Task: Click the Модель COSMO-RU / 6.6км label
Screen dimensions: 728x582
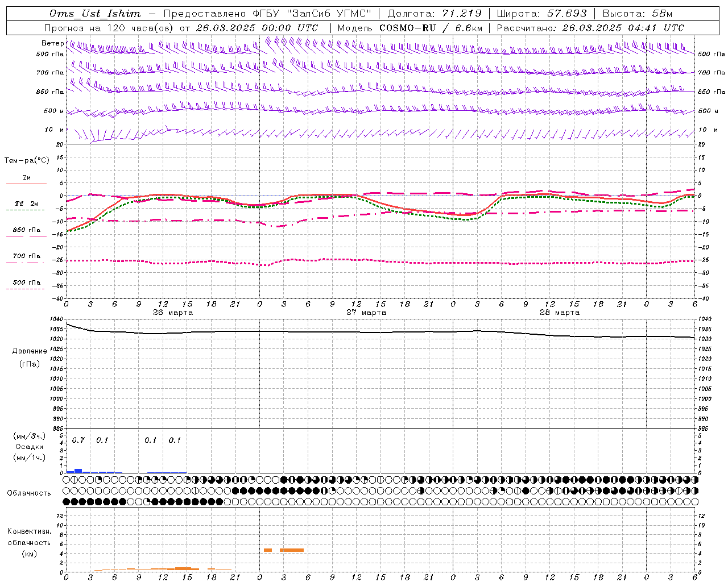Action: (x=410, y=28)
